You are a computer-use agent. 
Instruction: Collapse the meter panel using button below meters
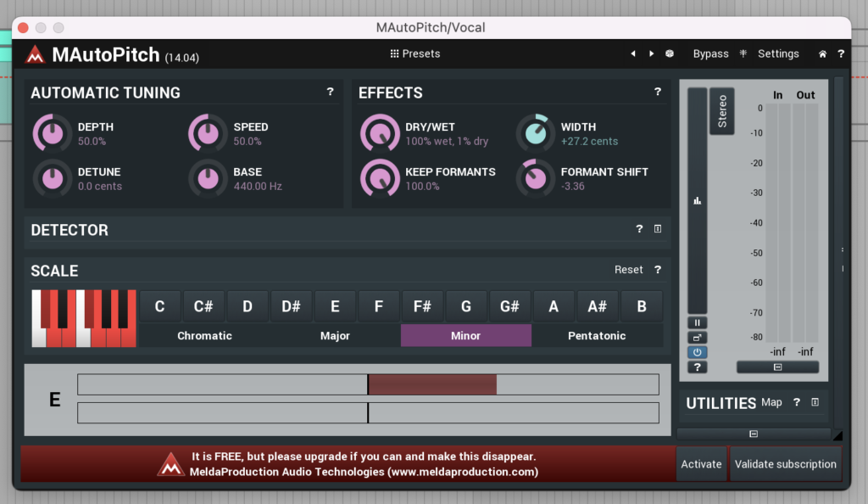[x=777, y=367]
